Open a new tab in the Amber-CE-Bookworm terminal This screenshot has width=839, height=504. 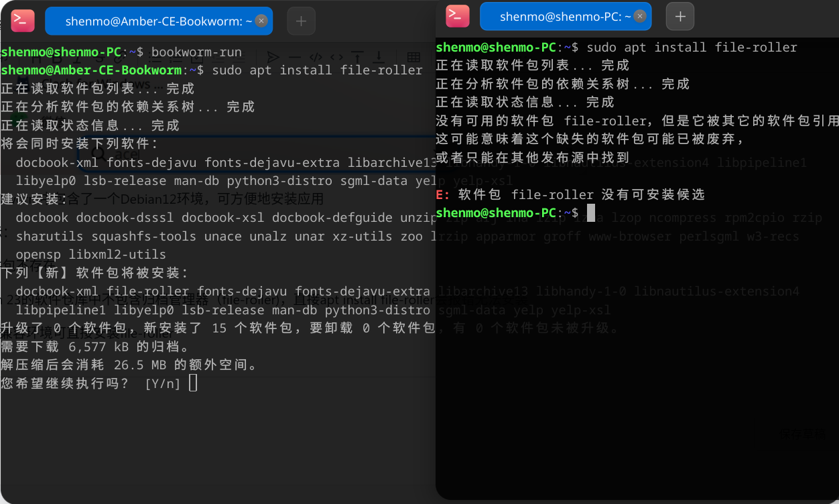click(301, 21)
